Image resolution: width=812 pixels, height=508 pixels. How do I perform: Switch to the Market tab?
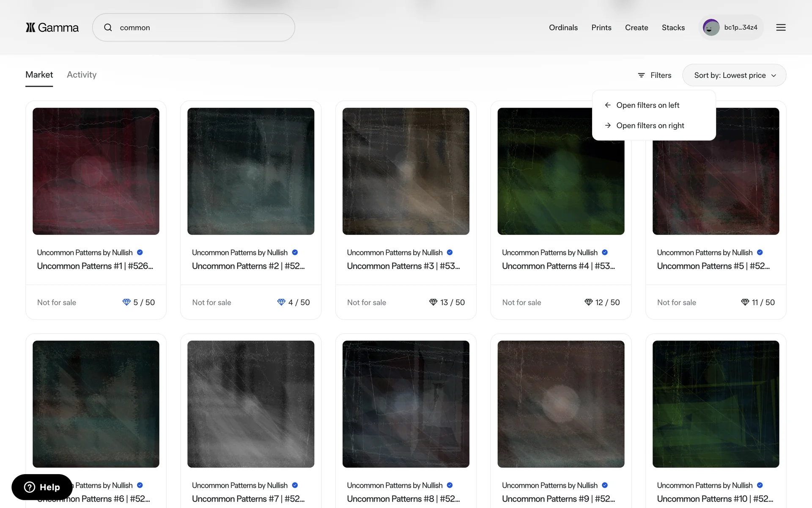[x=39, y=75]
